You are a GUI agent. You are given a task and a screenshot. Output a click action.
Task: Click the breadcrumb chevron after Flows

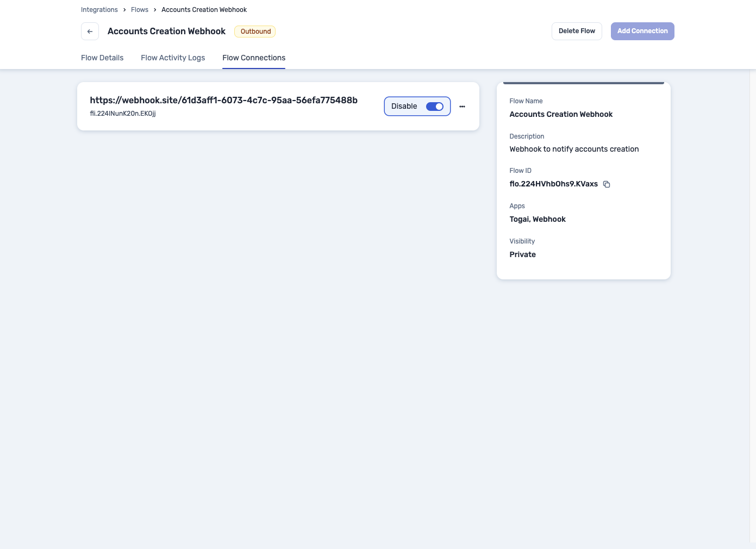(x=154, y=10)
